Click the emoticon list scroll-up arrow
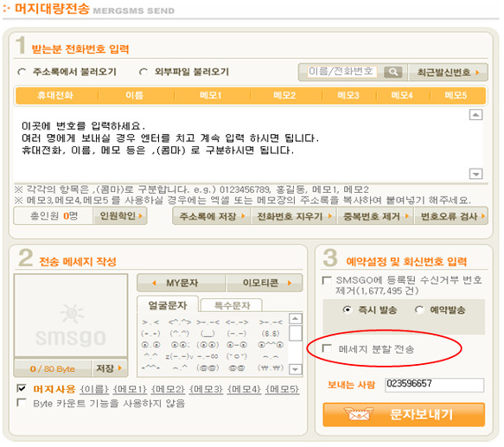Viewport: 504px width, 447px height. click(x=296, y=319)
